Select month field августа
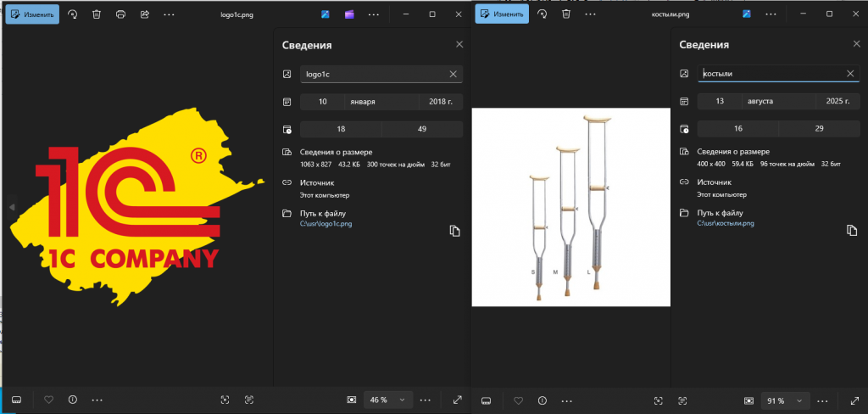 778,102
